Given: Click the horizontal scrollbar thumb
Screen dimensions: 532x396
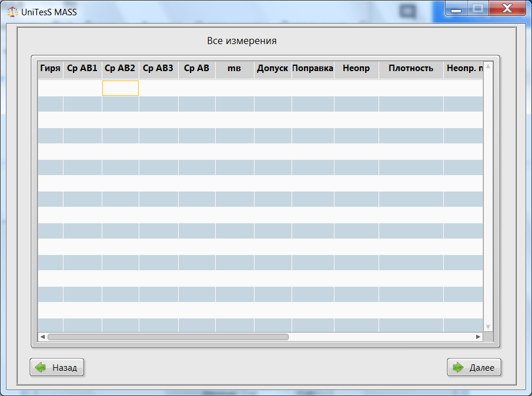Looking at the screenshot, I should click(168, 337).
